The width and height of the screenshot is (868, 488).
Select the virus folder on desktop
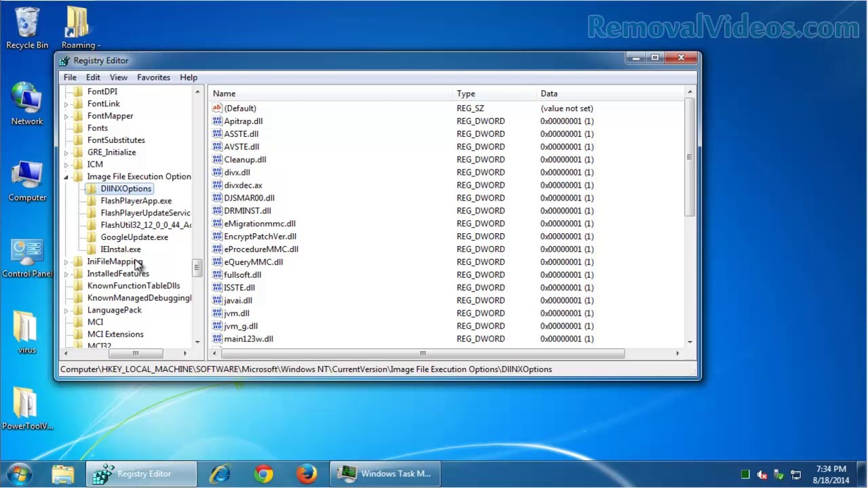tap(26, 328)
